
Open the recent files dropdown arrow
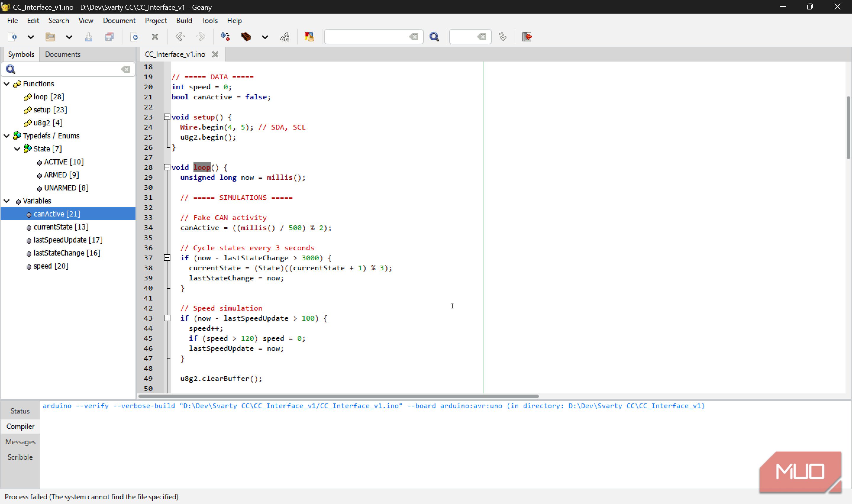pos(69,37)
